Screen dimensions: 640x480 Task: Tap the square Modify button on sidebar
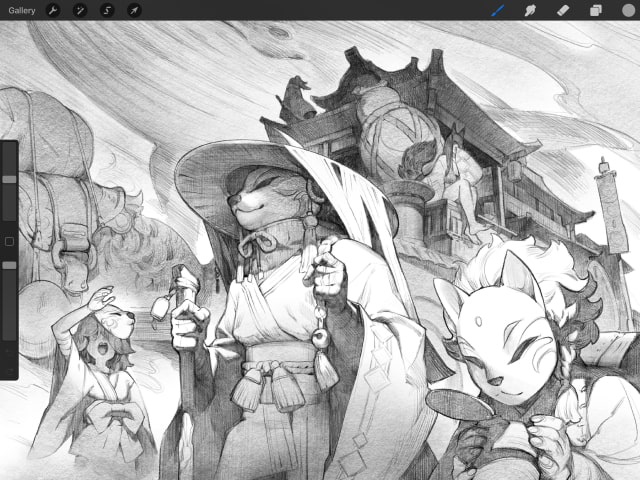coord(9,241)
